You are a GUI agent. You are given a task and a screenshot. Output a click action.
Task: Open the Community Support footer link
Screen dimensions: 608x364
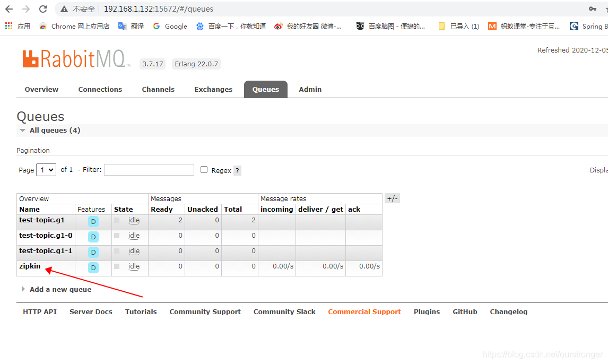click(205, 311)
